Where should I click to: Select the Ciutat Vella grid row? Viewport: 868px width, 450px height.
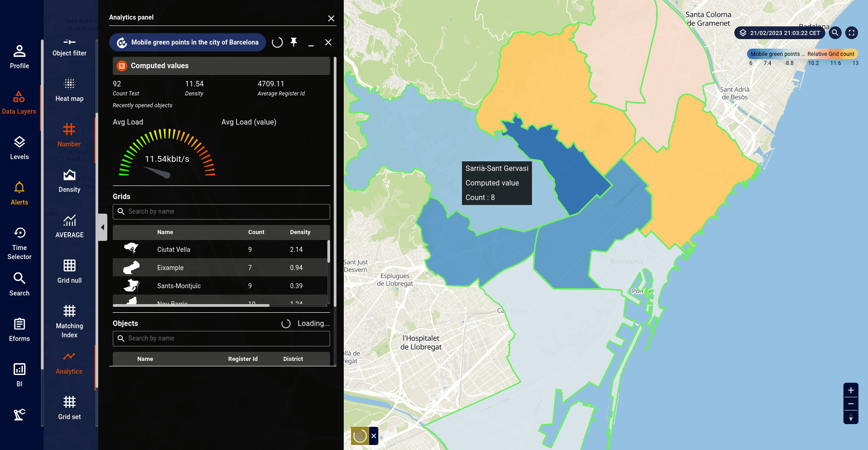point(220,250)
